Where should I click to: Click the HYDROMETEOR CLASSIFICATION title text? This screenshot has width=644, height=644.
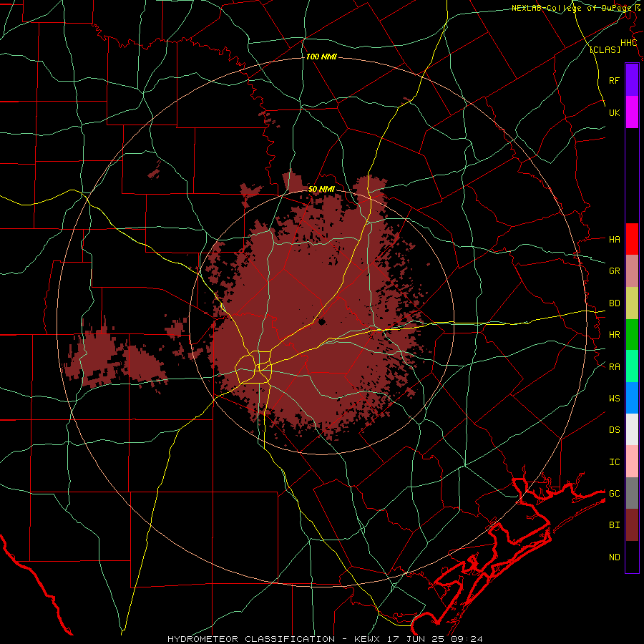(250, 639)
